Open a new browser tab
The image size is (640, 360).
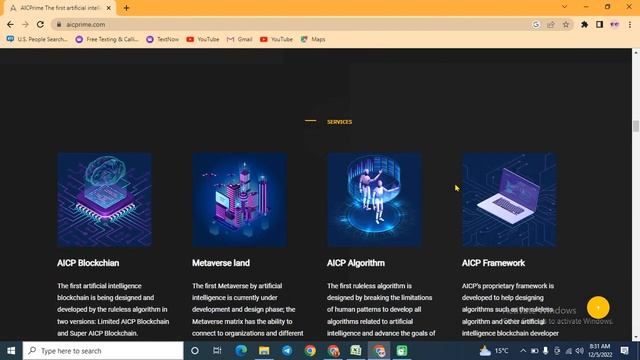click(126, 8)
